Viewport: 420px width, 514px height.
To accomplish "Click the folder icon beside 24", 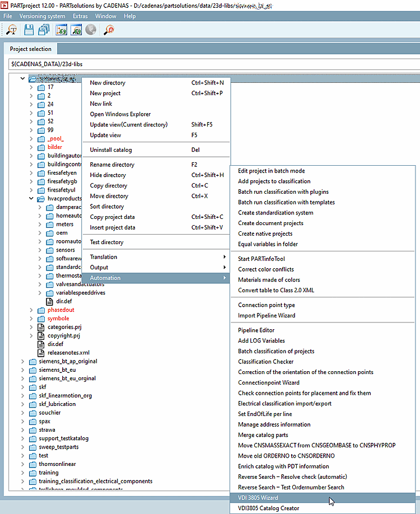I will (x=41, y=104).
